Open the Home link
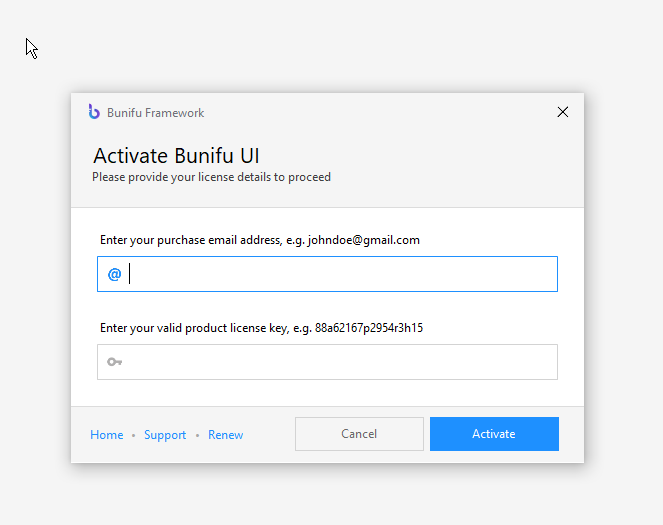The image size is (663, 525). click(x=107, y=435)
